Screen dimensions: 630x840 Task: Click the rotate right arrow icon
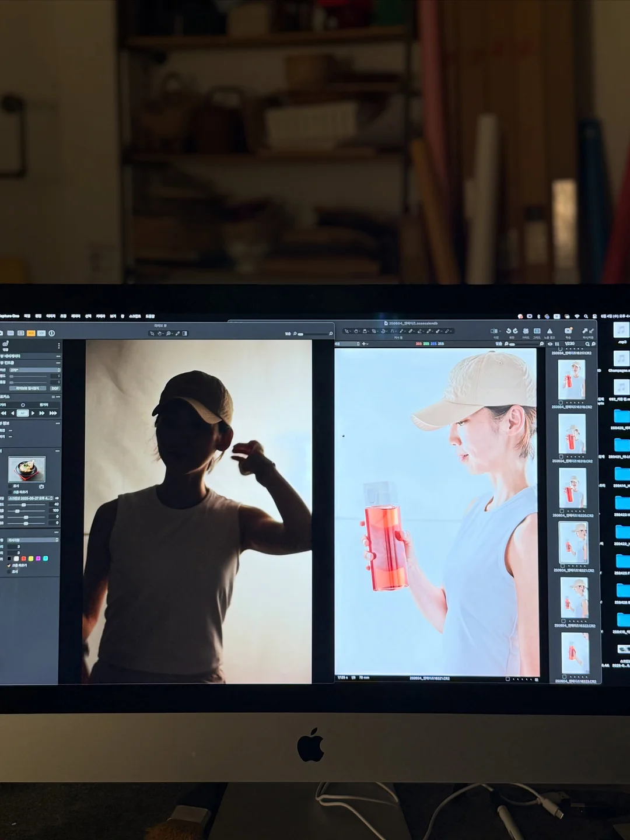515,331
